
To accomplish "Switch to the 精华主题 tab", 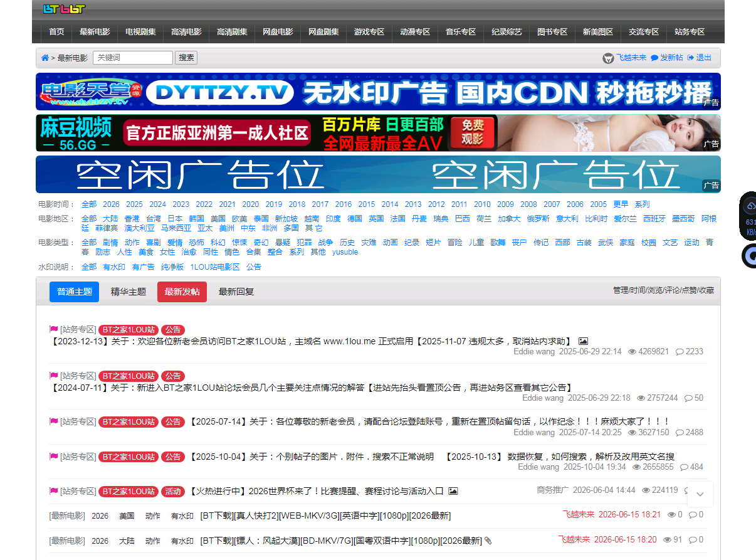I will coord(129,292).
